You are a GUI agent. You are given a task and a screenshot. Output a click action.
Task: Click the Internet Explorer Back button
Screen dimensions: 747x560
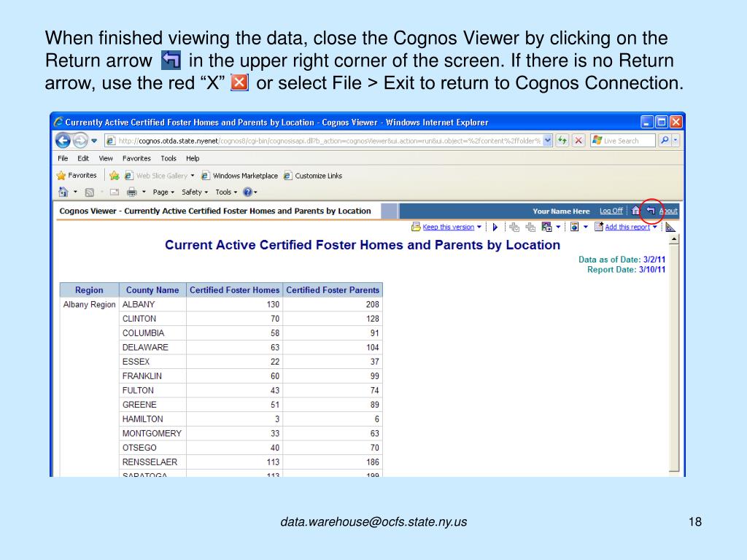(63, 141)
